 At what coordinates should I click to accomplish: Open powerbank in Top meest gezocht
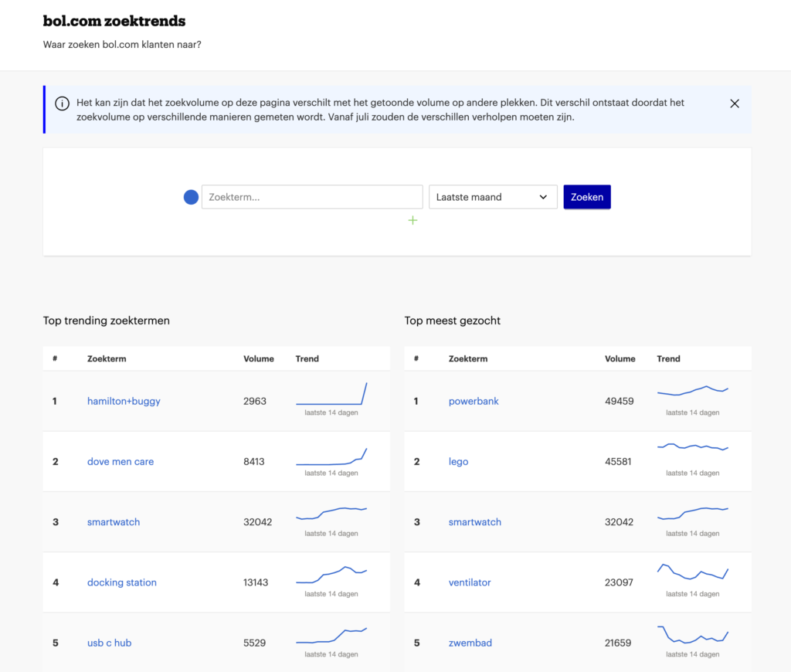(x=474, y=401)
